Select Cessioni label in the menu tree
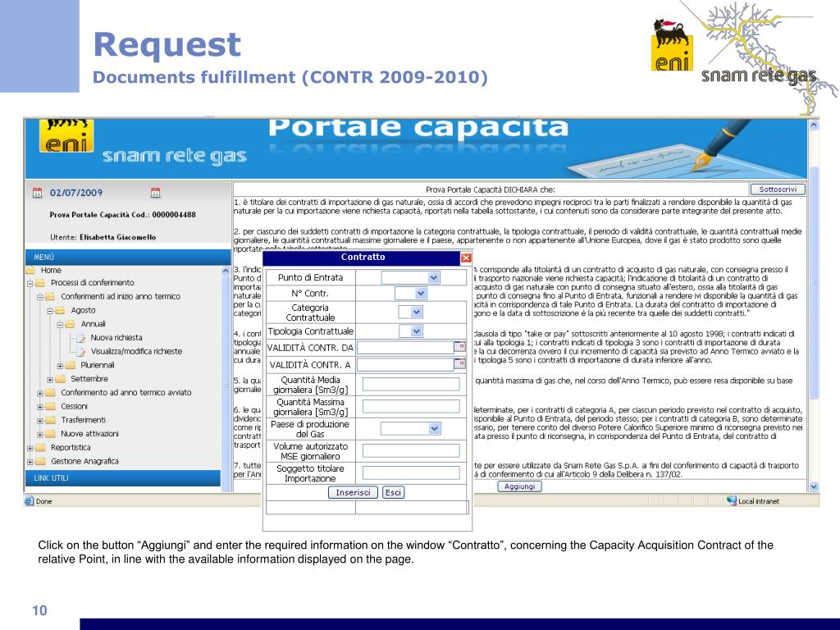This screenshot has height=630, width=840. [x=74, y=407]
